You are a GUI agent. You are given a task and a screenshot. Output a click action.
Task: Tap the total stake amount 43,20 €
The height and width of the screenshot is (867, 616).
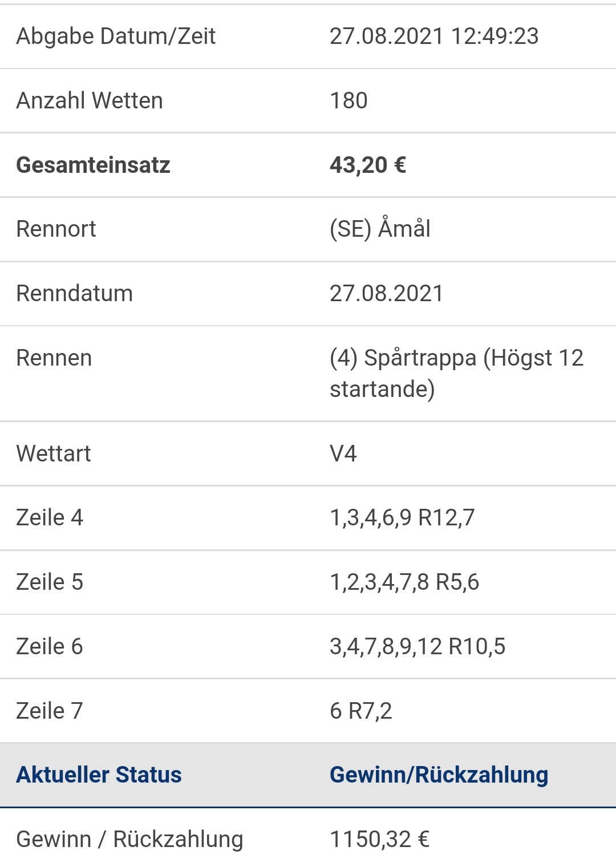point(368,165)
